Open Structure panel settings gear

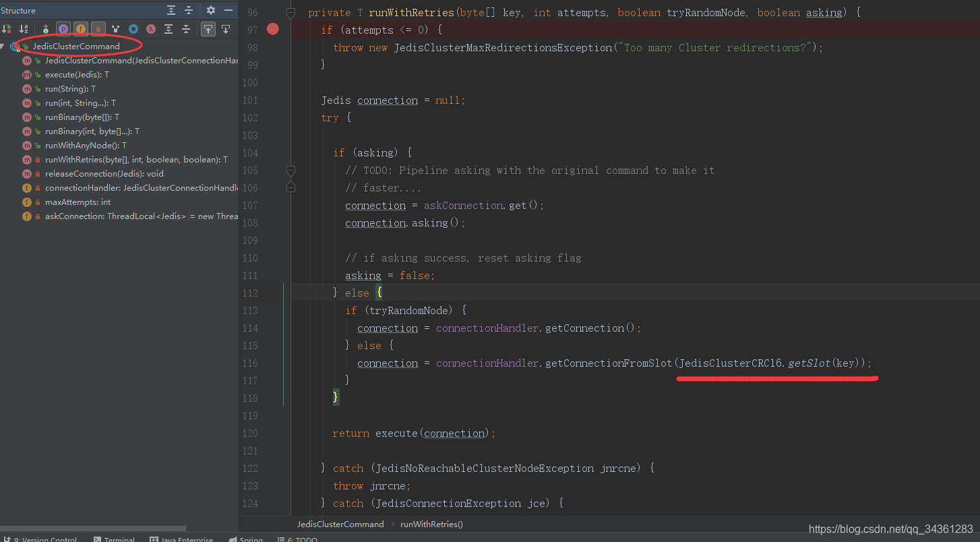coord(211,10)
